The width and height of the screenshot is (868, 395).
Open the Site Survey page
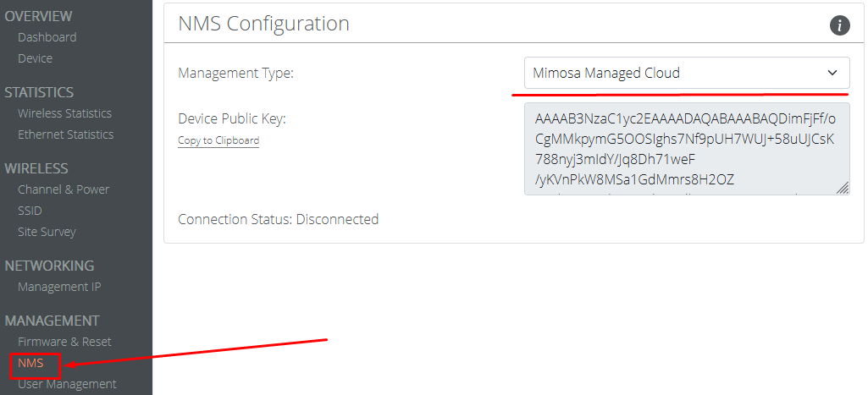pos(47,232)
